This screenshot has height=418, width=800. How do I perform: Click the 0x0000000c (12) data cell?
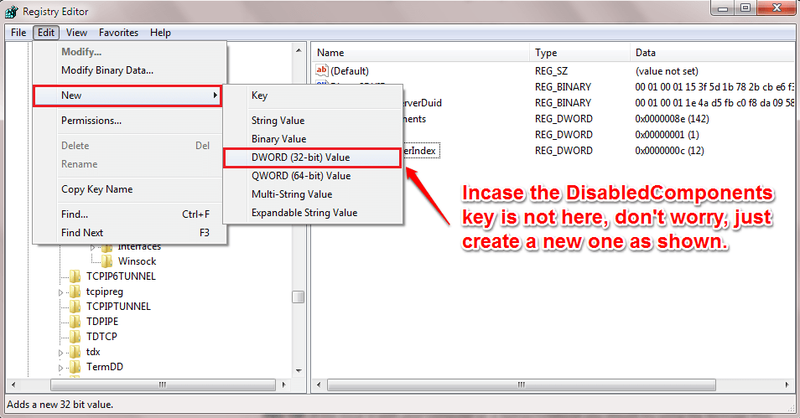point(669,151)
